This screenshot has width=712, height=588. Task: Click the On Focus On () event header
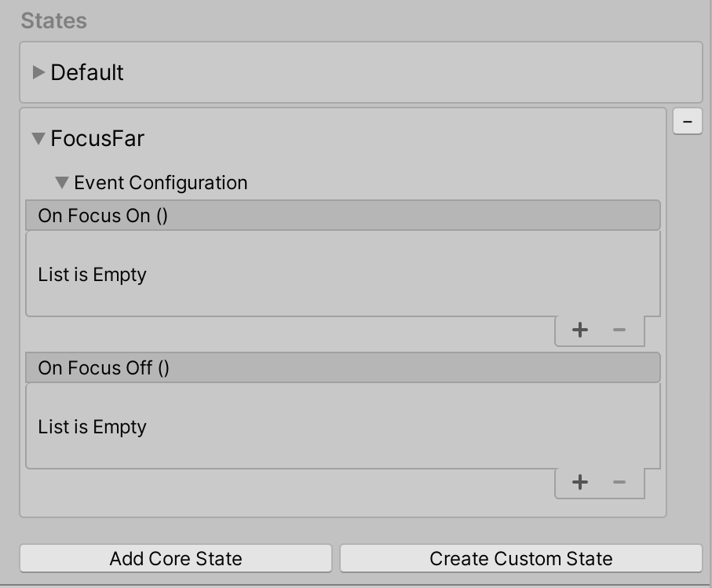tap(103, 216)
